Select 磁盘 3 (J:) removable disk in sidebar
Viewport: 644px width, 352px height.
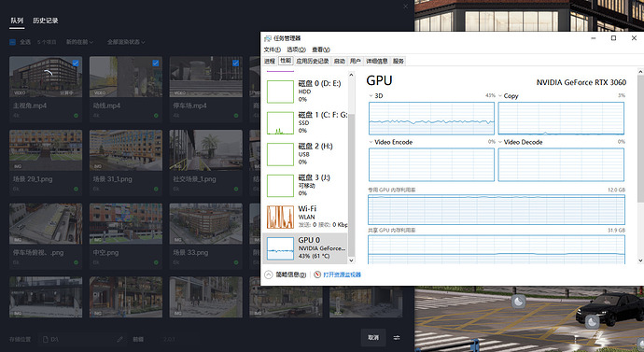click(305, 185)
